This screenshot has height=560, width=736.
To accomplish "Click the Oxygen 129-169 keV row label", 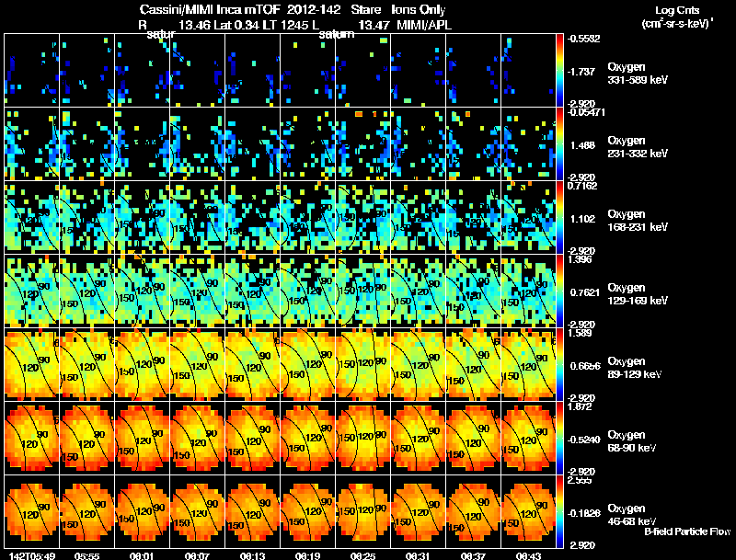I will (638, 294).
